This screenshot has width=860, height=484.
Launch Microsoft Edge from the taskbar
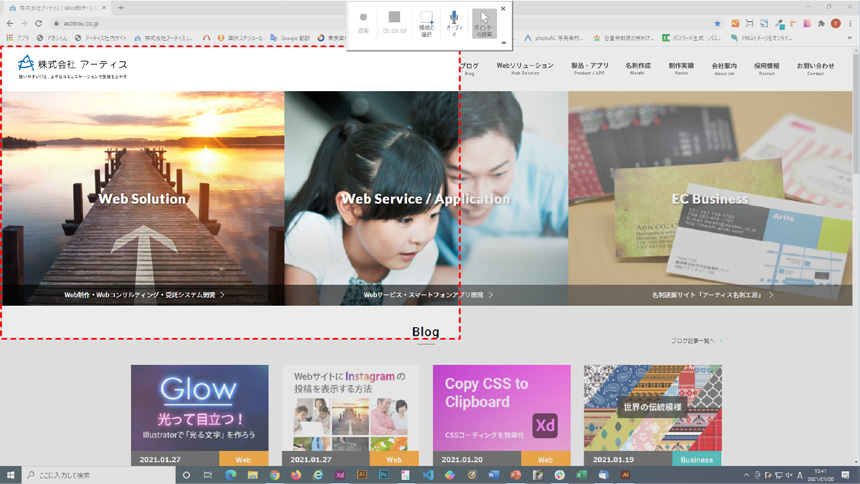coord(230,475)
